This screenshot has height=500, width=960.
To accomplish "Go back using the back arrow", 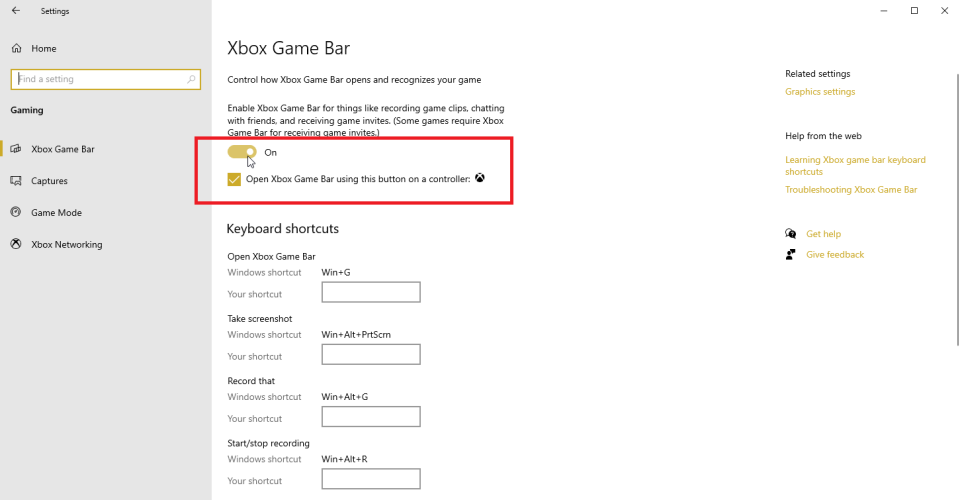I will [x=16, y=10].
